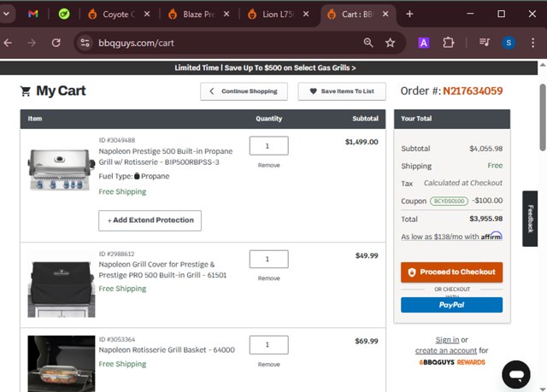
Task: Close the Lion L75 tab
Action: coord(306,14)
